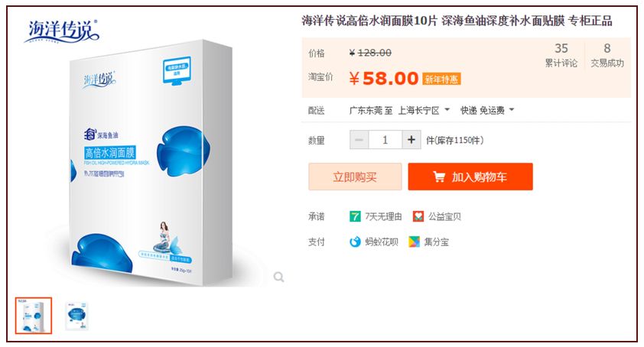
Task: Click the 立即购买 buy now button
Action: pos(355,177)
